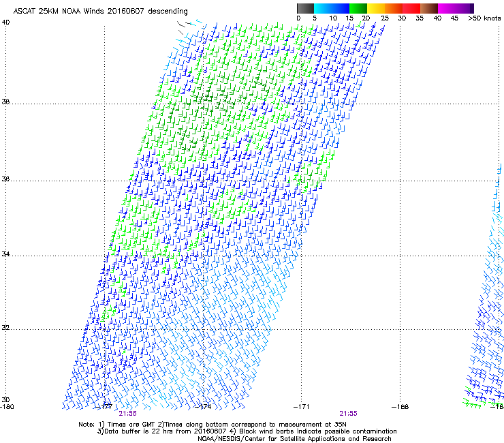Image resolution: width=504 pixels, height=443 pixels.
Task: Click the longitude label '-168'
Action: pos(400,407)
